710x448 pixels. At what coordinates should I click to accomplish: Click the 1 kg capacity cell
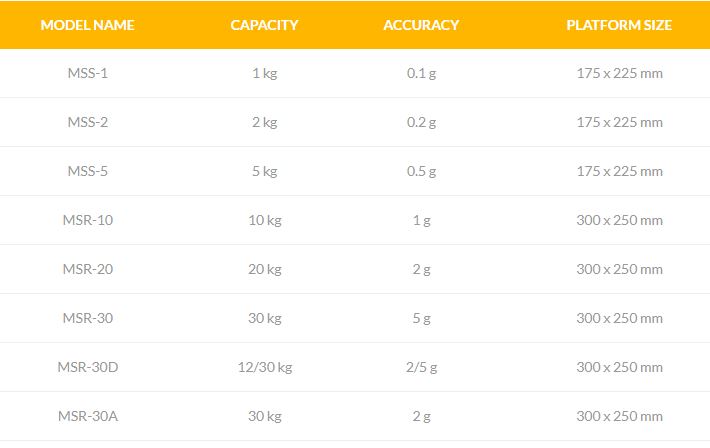264,73
